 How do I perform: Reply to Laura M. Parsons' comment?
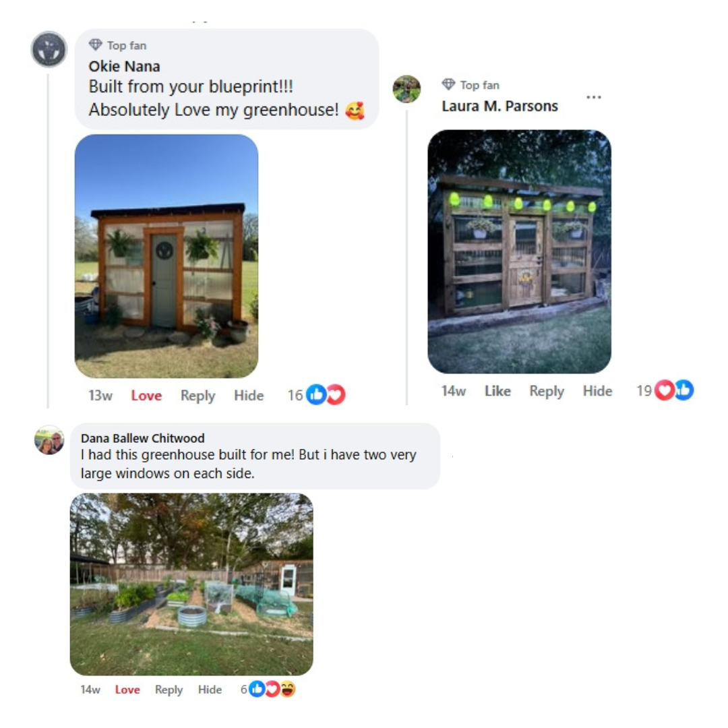547,392
